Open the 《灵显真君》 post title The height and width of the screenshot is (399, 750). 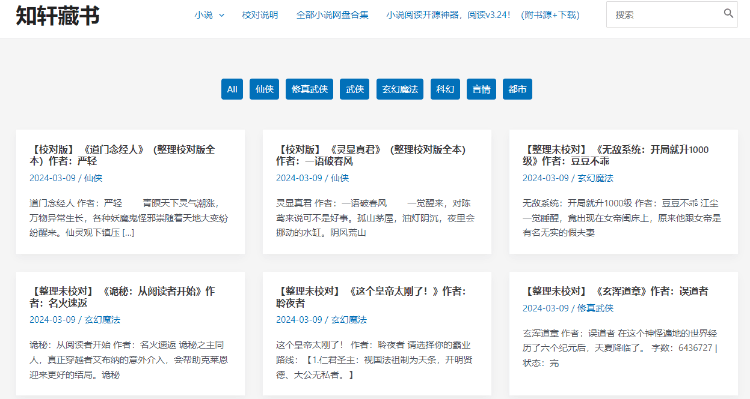pyautogui.click(x=371, y=155)
